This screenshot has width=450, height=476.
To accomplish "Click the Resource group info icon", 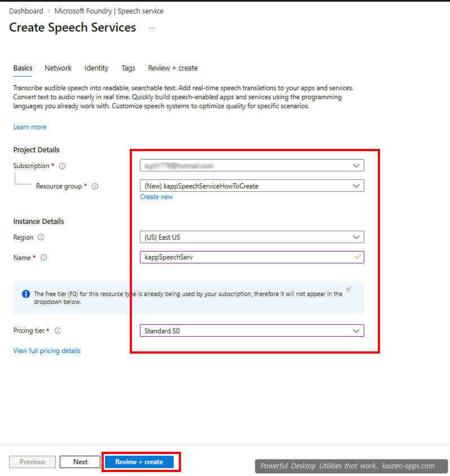I will (94, 186).
